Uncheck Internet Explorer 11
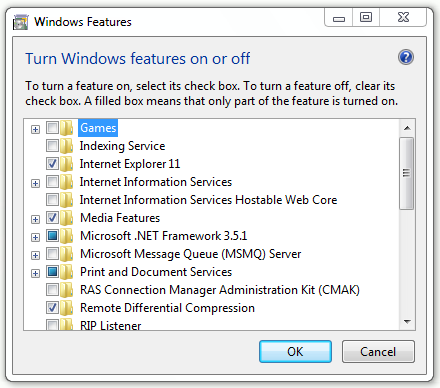Screen dimensions: 440x388 [52, 164]
